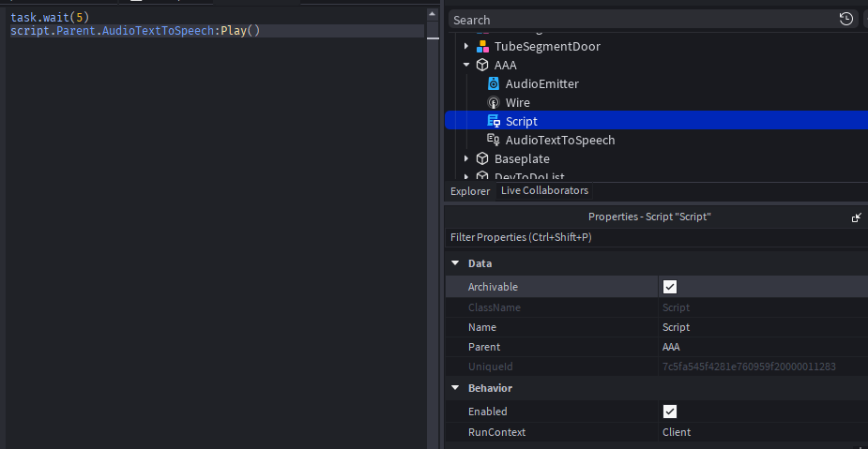The height and width of the screenshot is (449, 868).
Task: Select the Wire tree item
Action: [518, 103]
